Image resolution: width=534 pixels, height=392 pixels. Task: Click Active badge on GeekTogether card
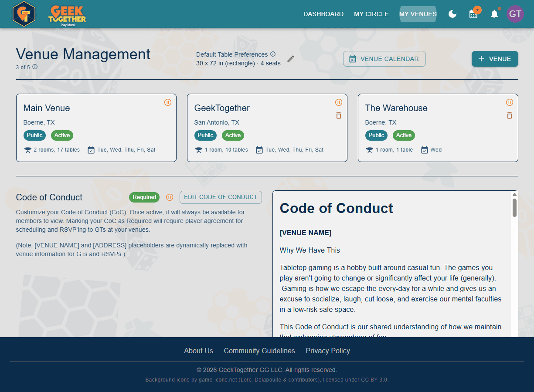coord(233,135)
